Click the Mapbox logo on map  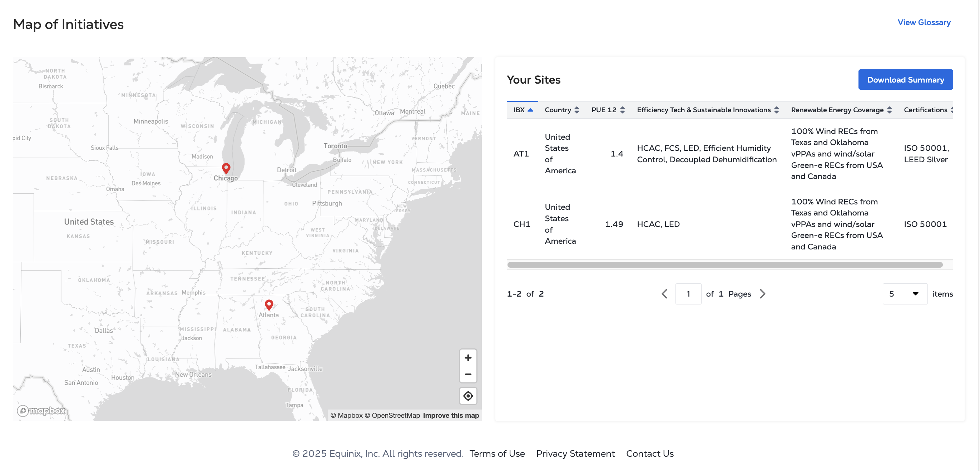[42, 411]
